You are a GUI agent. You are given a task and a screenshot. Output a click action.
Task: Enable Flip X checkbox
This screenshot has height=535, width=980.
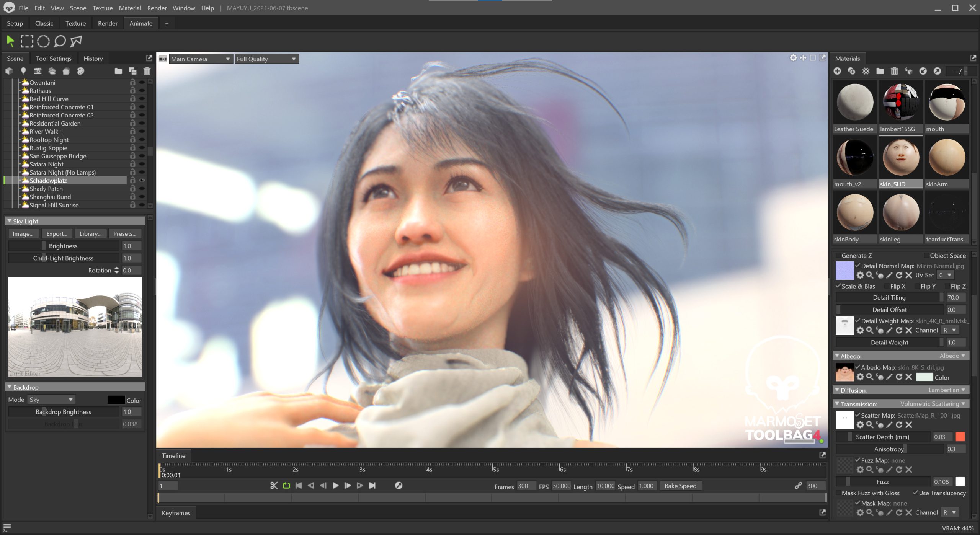[887, 286]
